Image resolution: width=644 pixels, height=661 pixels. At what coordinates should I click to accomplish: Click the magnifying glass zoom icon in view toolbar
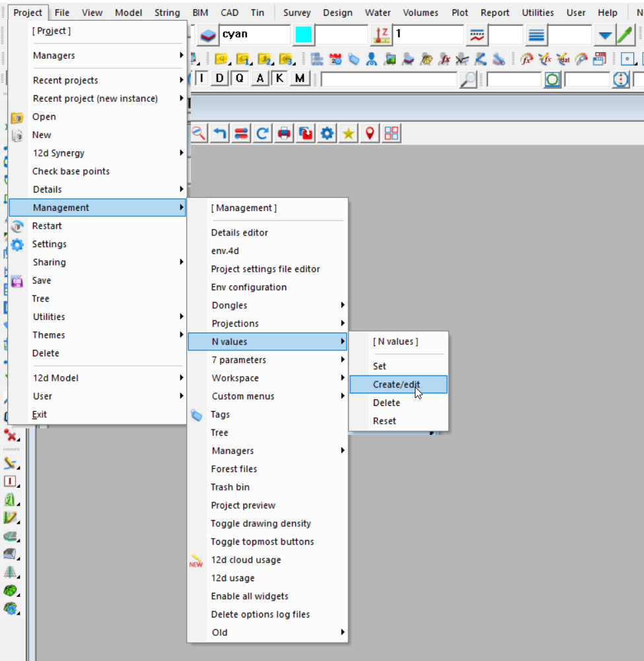pos(198,134)
